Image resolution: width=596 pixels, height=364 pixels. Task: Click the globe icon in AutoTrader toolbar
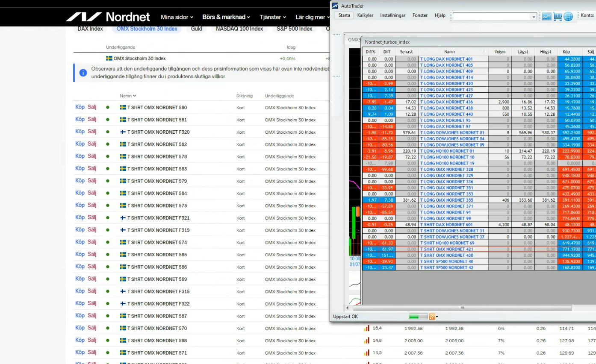tap(568, 17)
